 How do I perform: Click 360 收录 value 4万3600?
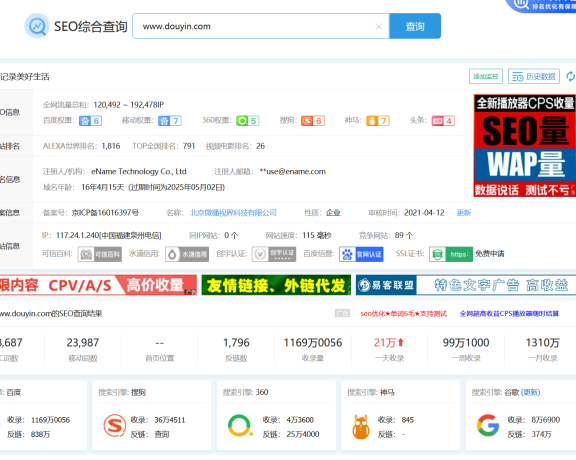pyautogui.click(x=300, y=420)
